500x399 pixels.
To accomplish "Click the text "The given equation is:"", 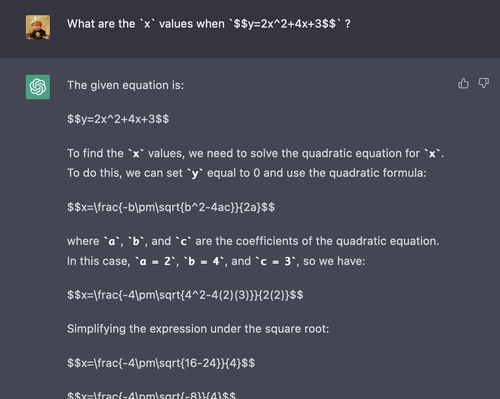I will [x=125, y=85].
